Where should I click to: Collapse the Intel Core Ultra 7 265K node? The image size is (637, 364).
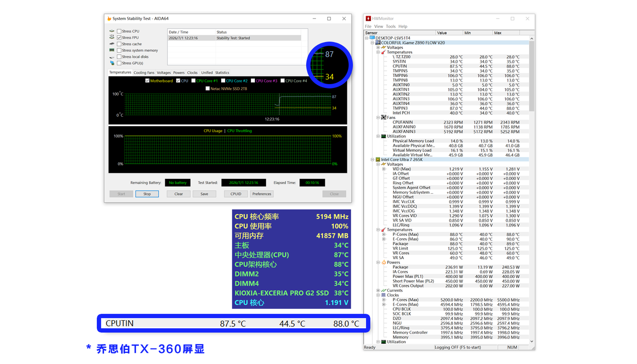point(372,159)
